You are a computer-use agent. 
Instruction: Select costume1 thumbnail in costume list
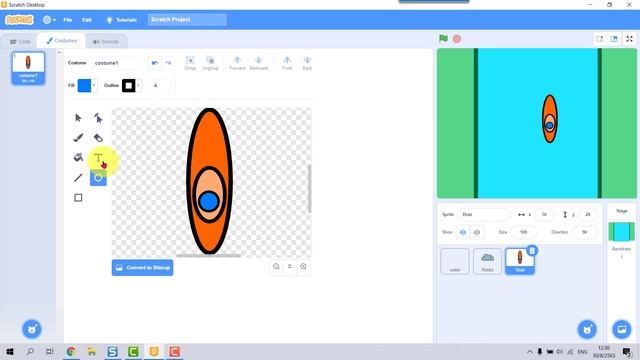pyautogui.click(x=28, y=68)
